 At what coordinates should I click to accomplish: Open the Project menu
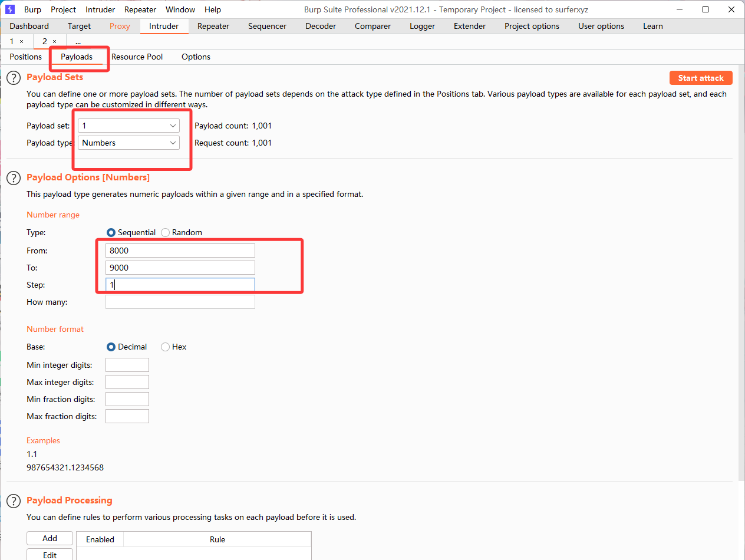click(63, 9)
